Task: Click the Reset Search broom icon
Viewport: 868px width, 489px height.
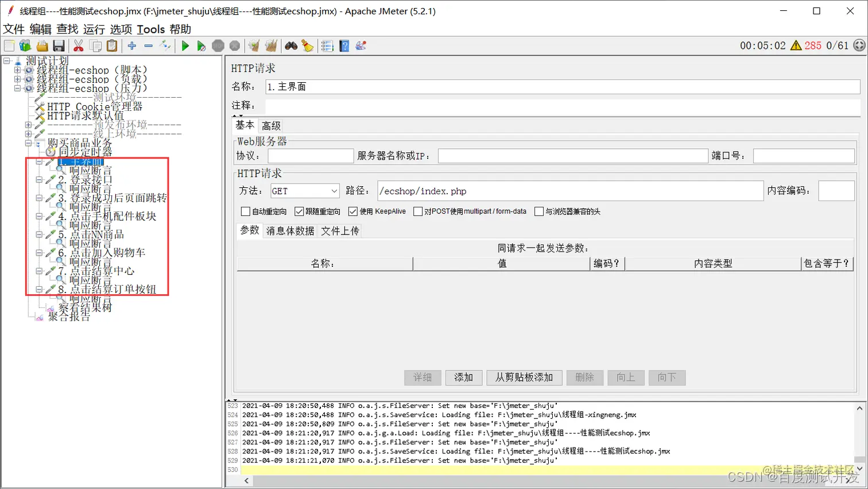Action: pos(308,46)
